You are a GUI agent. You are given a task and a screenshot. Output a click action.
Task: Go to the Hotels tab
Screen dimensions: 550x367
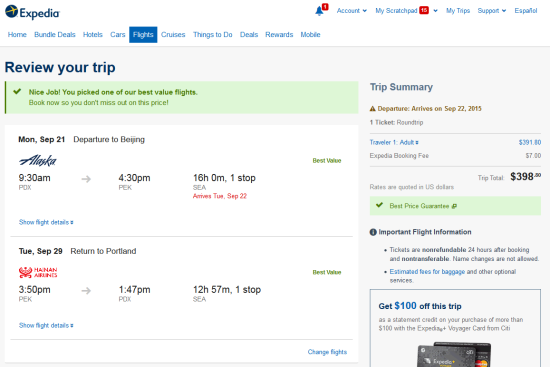(93, 35)
